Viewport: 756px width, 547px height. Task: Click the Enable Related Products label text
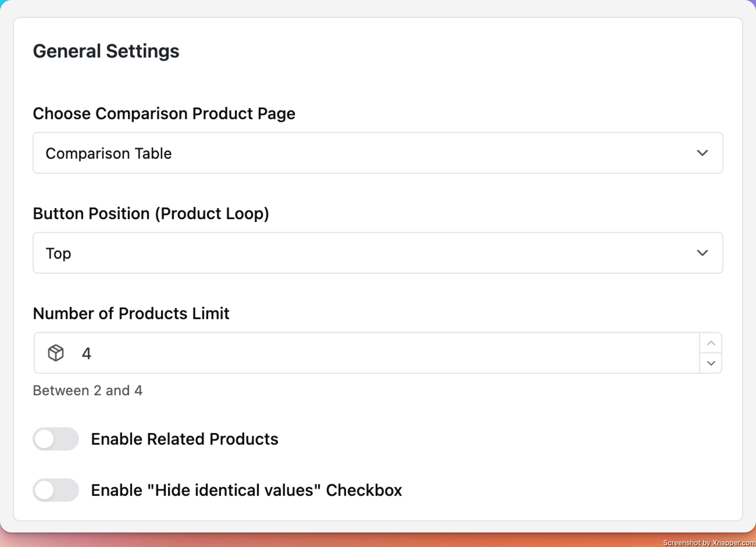click(x=184, y=439)
